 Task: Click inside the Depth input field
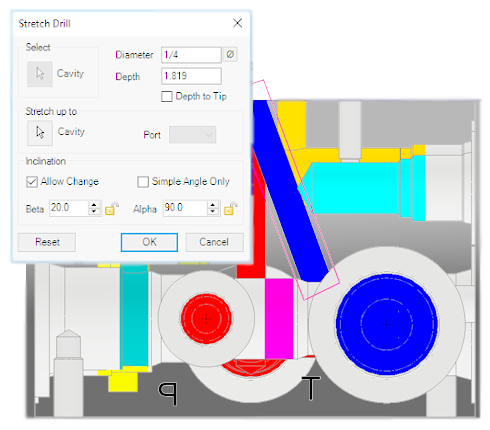pos(191,76)
